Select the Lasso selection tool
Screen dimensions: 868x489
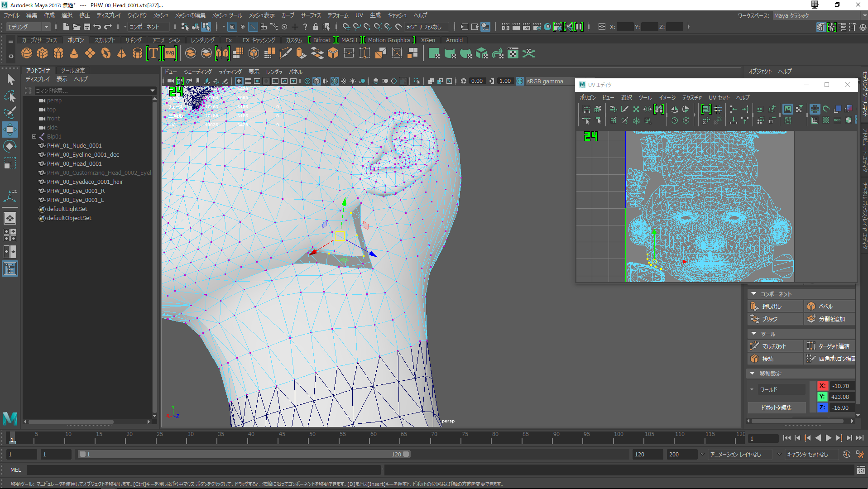[10, 96]
